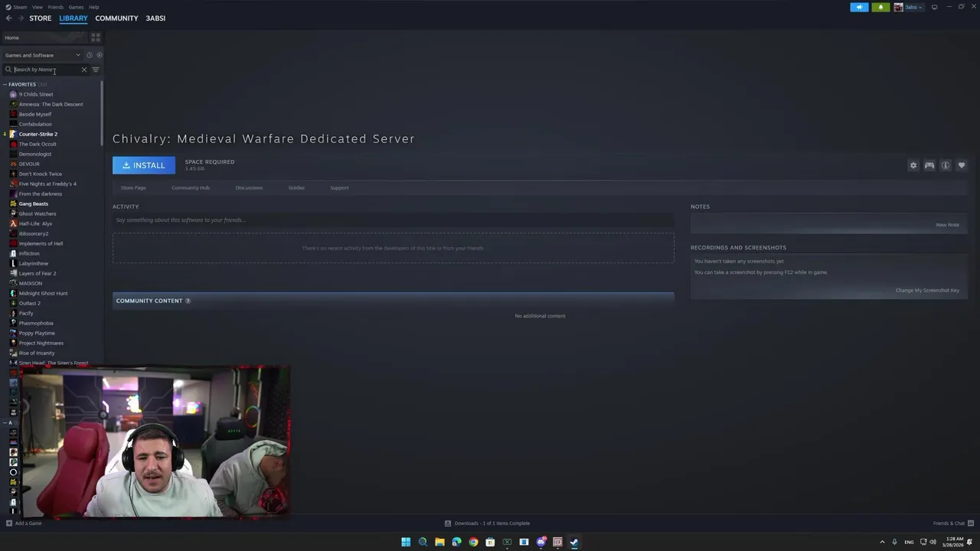
Task: Click the activity status text box
Action: tap(394, 220)
